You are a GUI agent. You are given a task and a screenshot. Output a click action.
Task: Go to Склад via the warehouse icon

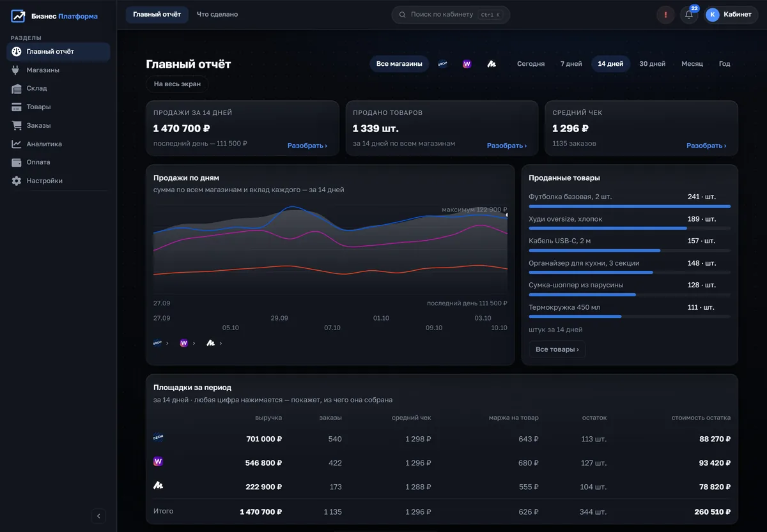17,88
